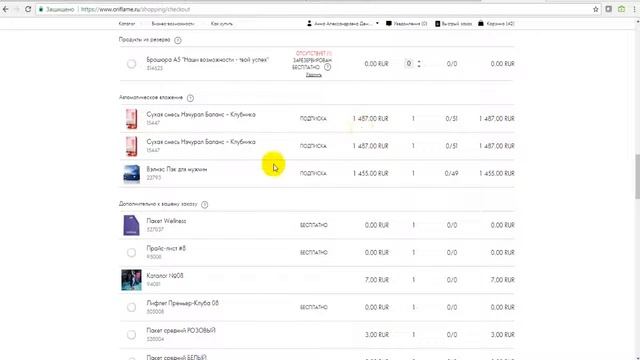The height and width of the screenshot is (360, 640).
Task: Click Каталог №08 cover thumbnail
Action: (x=131, y=280)
